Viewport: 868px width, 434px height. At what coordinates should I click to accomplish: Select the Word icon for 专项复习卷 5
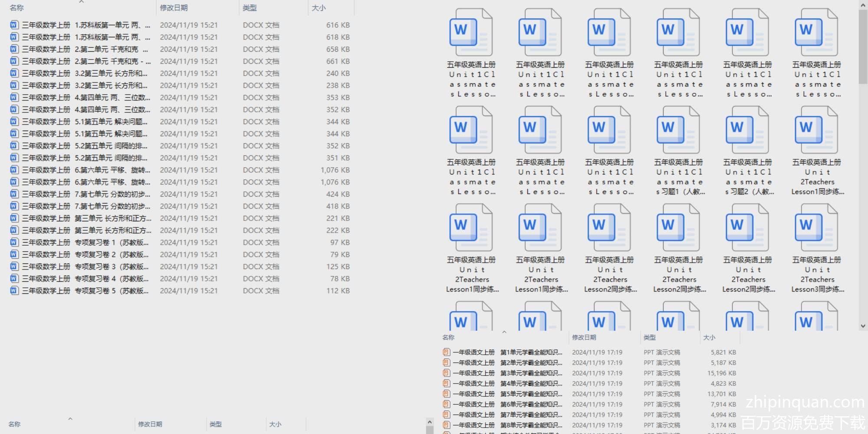point(14,290)
